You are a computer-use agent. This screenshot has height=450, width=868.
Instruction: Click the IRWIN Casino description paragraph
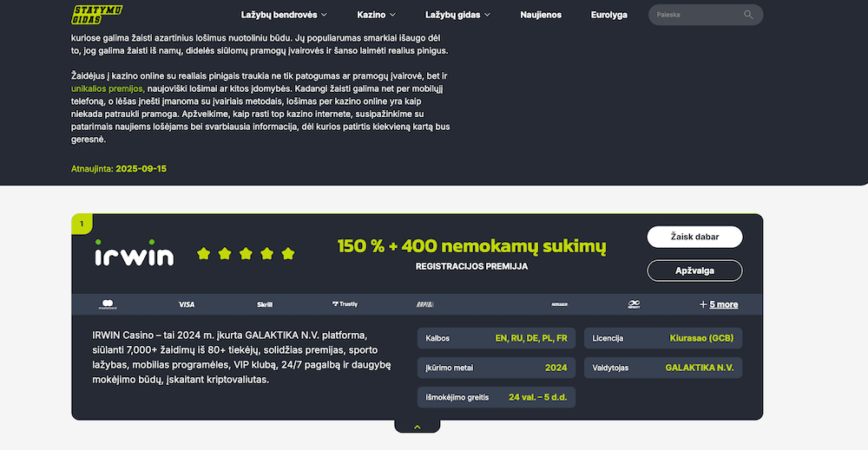(242, 358)
